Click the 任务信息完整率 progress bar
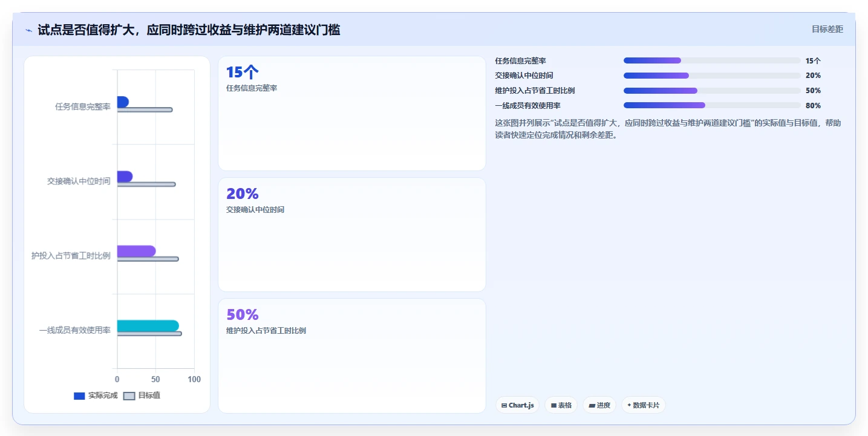The width and height of the screenshot is (868, 436). click(712, 60)
